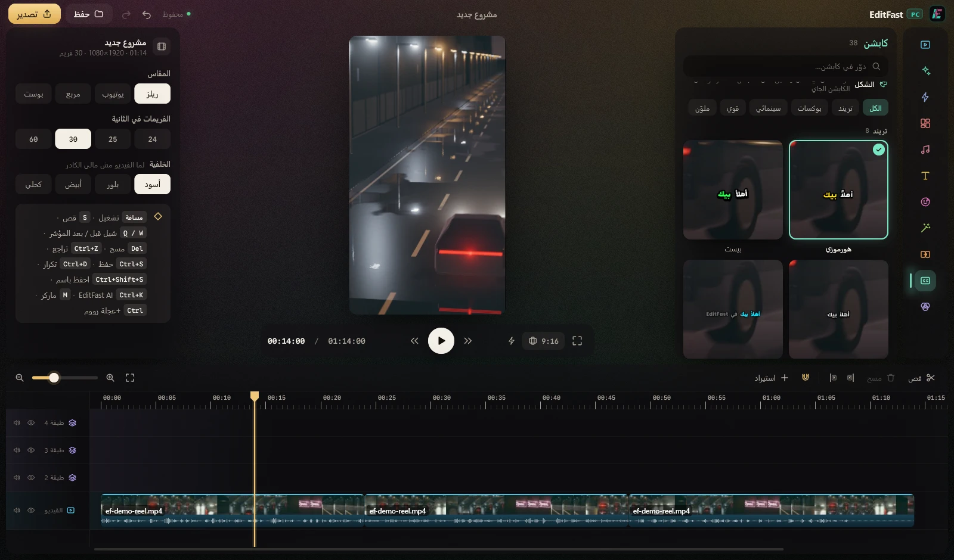Viewport: 954px width, 560px height.
Task: Toggle the magnet snapping icon in timeline toolbar
Action: pyautogui.click(x=806, y=378)
